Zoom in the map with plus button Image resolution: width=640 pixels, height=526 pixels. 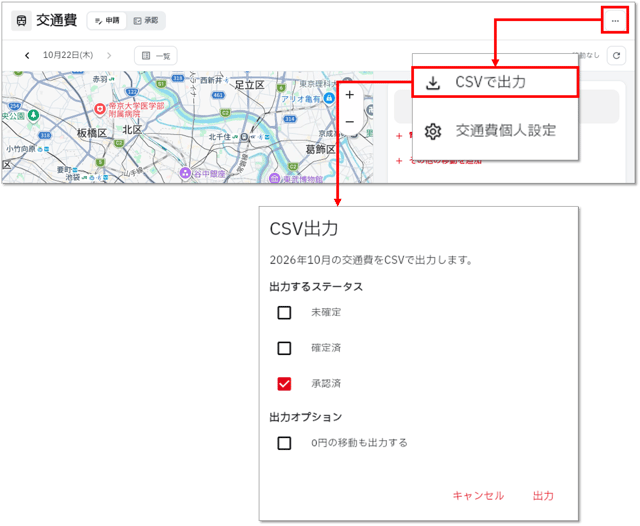(x=349, y=95)
